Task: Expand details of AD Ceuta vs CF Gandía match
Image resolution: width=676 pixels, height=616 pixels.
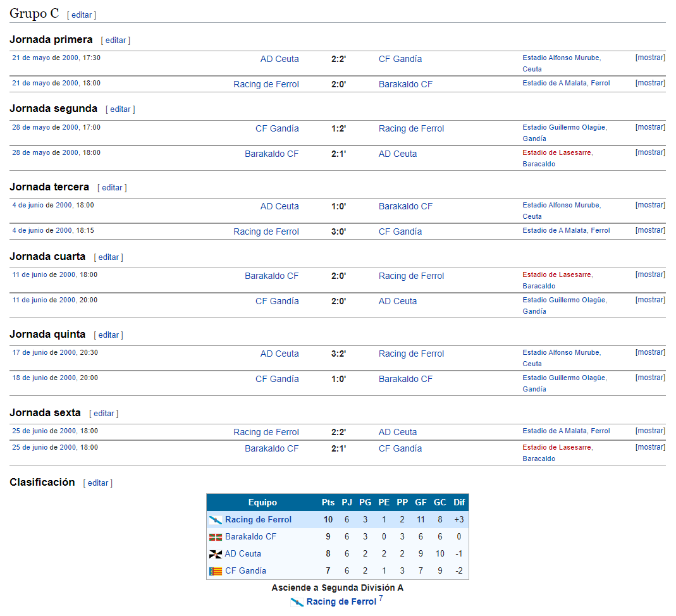Action: point(650,58)
